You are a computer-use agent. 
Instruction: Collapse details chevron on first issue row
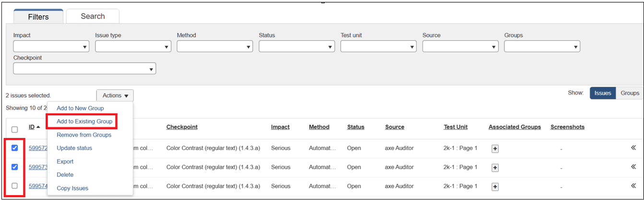[633, 148]
